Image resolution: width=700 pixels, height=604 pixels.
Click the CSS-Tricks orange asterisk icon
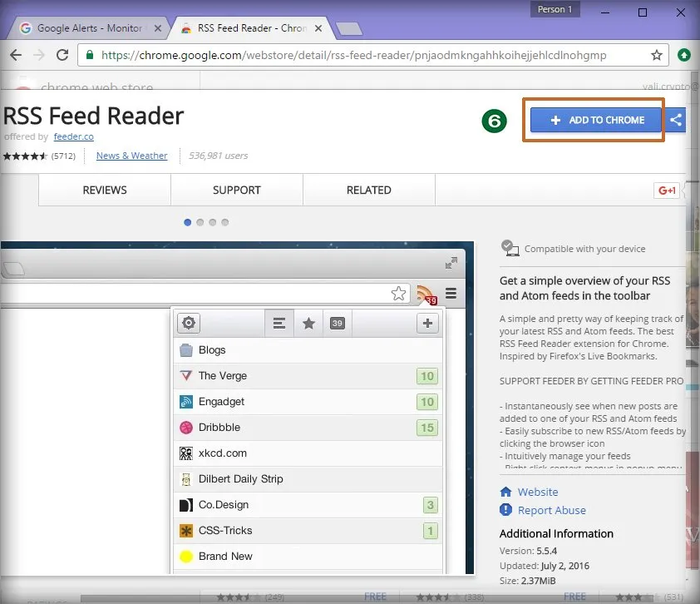click(x=186, y=531)
